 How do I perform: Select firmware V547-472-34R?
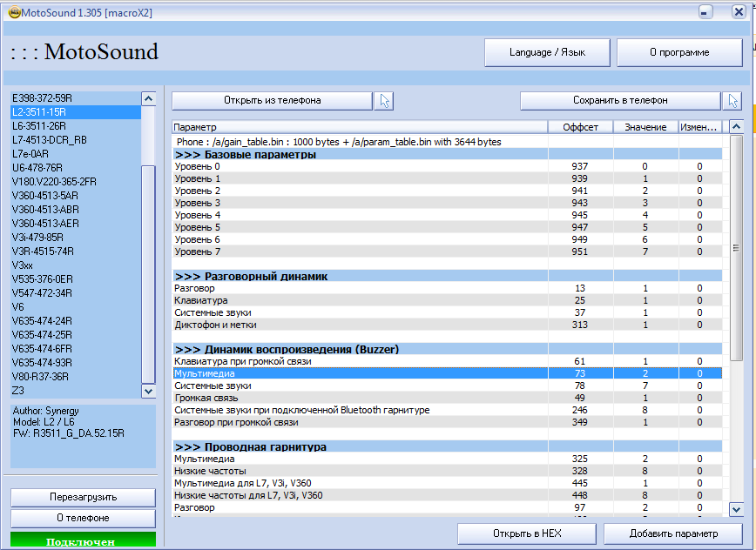coord(76,294)
